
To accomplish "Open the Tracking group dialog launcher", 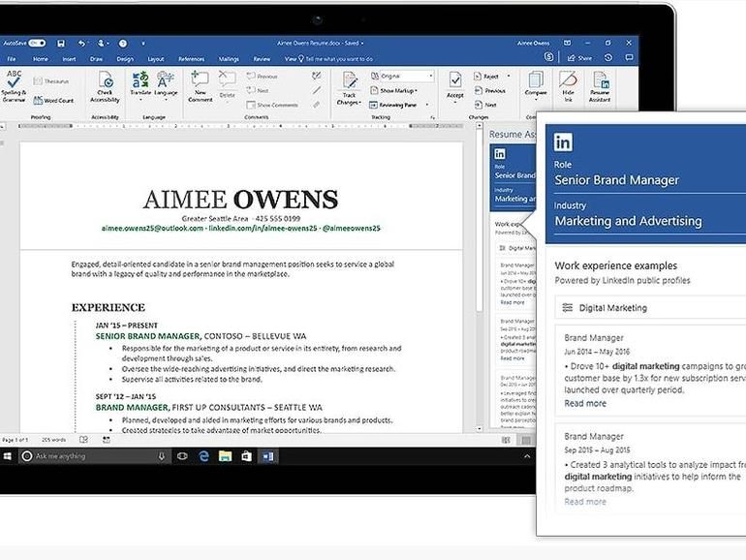I will [432, 117].
